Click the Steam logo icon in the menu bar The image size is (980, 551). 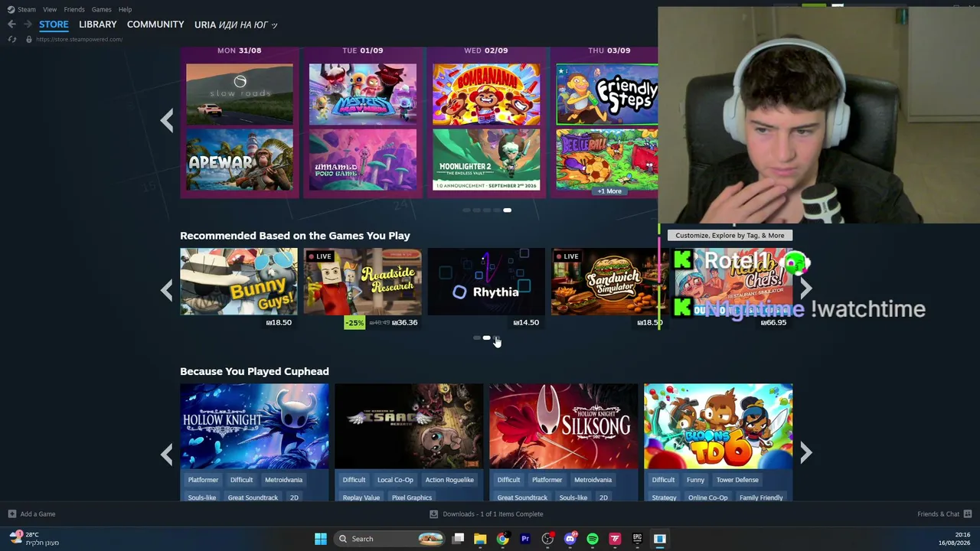click(11, 9)
